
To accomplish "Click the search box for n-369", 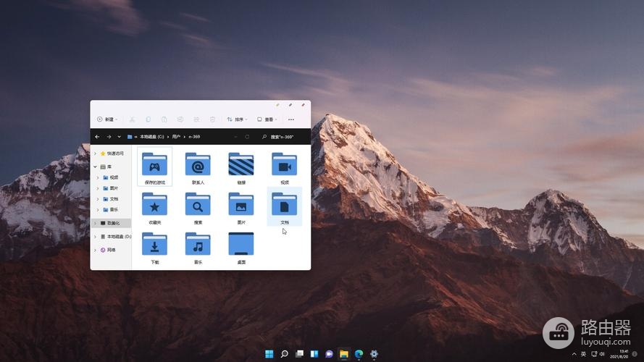I will 285,137.
